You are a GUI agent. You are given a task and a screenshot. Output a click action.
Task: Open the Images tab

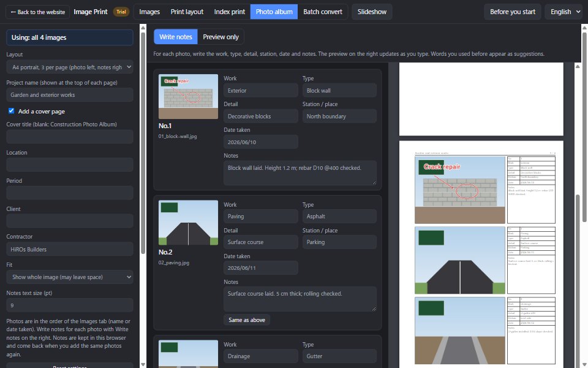pyautogui.click(x=149, y=12)
